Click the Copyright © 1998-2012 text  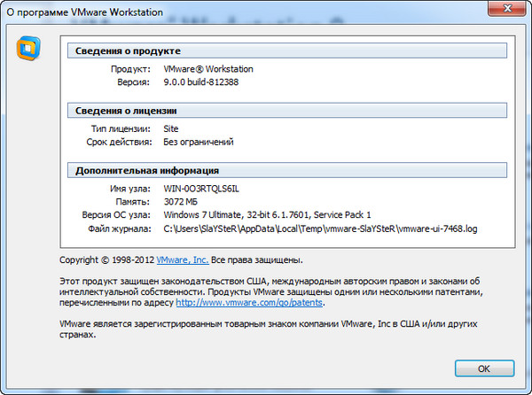tap(106, 260)
